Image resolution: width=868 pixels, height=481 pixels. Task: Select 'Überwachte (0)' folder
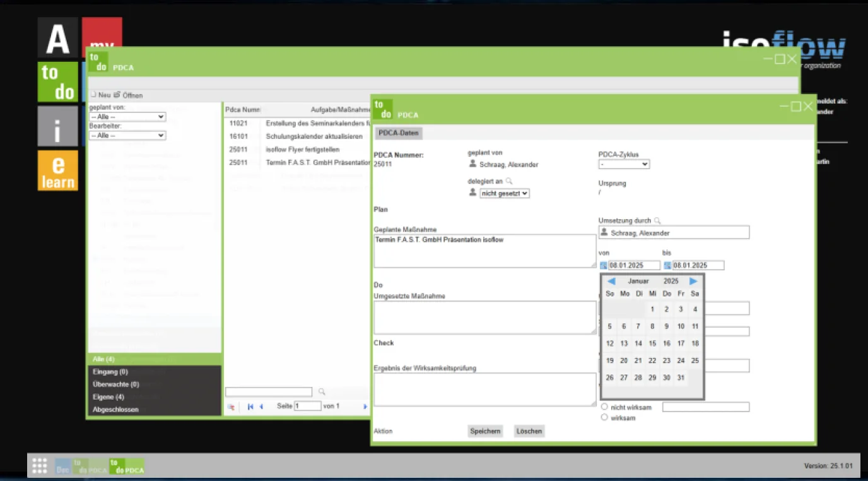[154, 384]
